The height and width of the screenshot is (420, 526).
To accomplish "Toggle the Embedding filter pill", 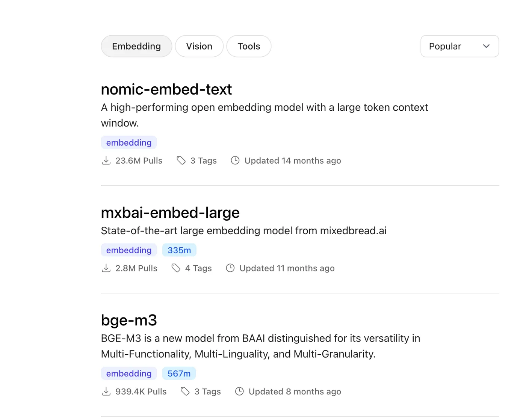I will tap(136, 46).
